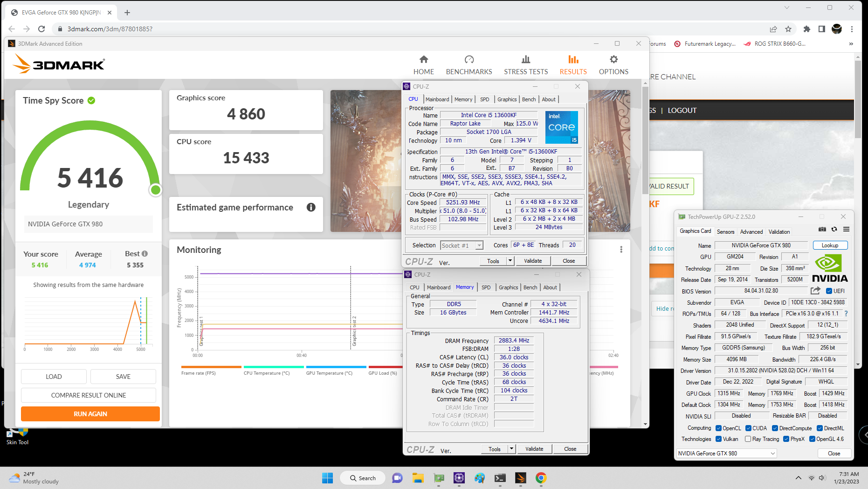Open the browser side panel icon
The height and width of the screenshot is (489, 868).
click(822, 29)
